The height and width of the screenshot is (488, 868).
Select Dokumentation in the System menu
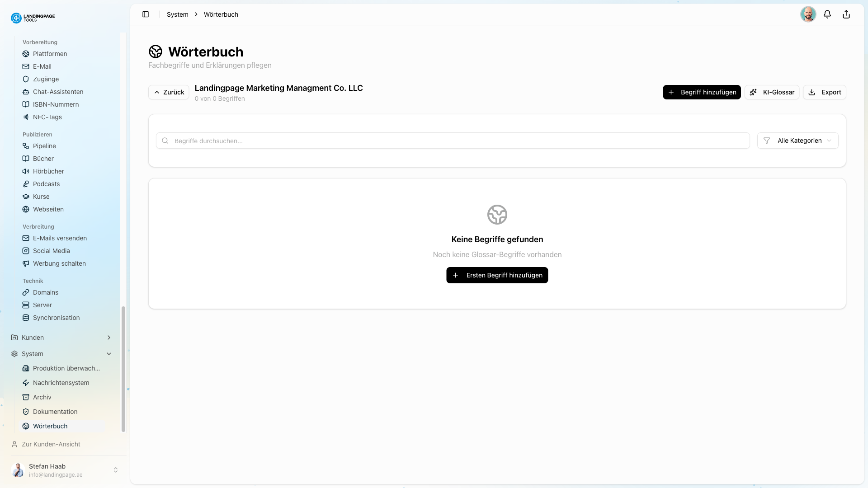pos(55,412)
